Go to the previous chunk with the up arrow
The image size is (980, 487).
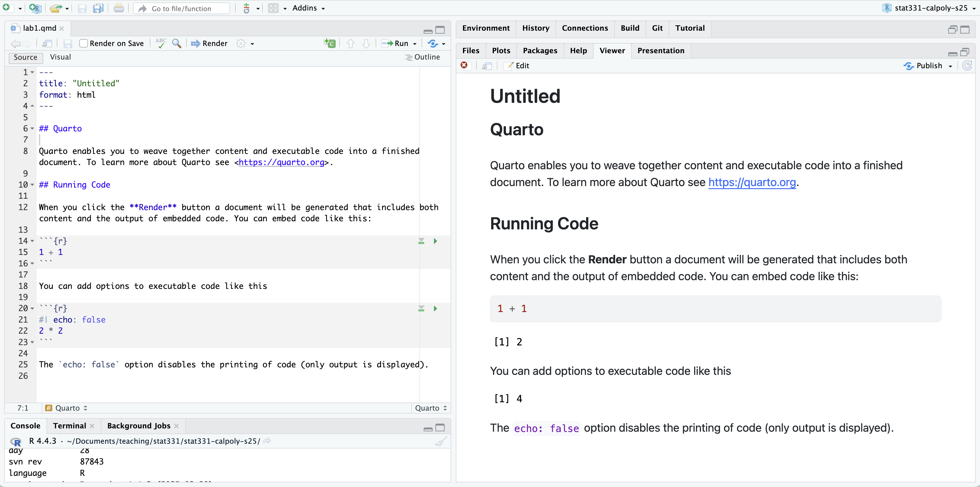350,43
